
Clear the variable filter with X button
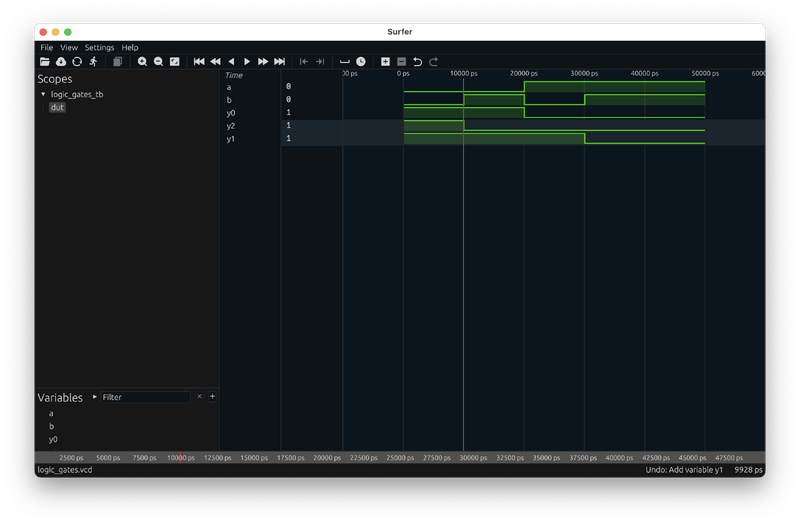click(199, 397)
